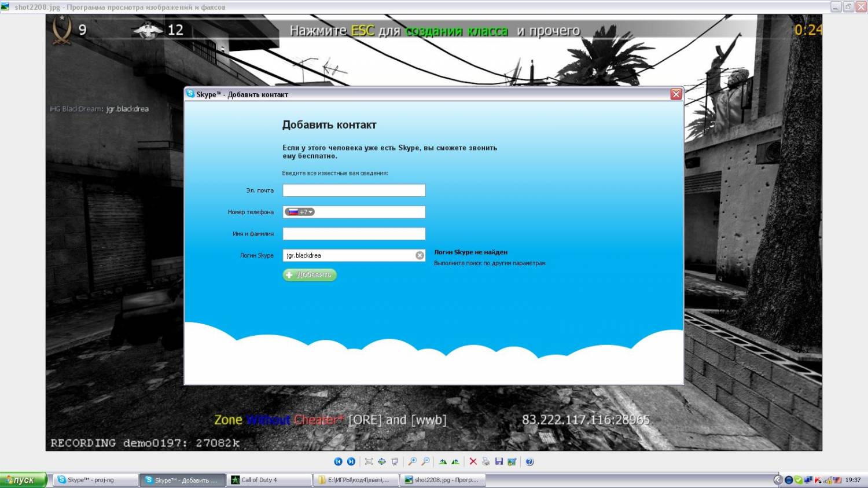The height and width of the screenshot is (488, 868).
Task: Clear the Логин Skype field with the X icon
Action: tap(420, 255)
